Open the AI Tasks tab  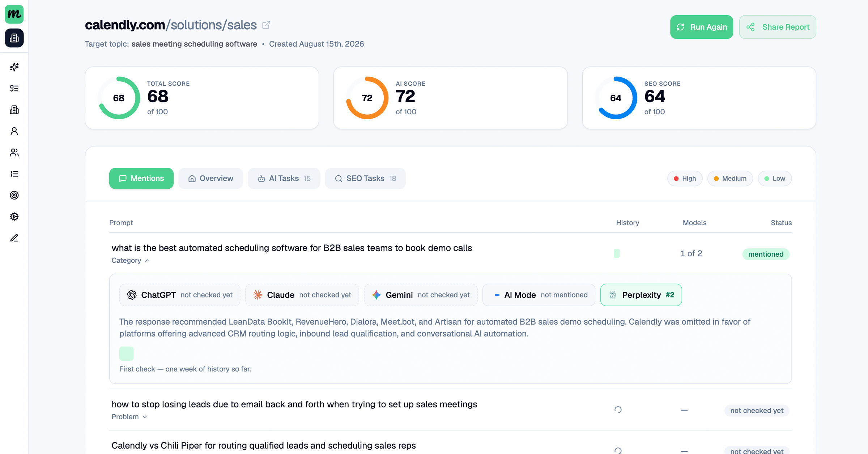284,178
